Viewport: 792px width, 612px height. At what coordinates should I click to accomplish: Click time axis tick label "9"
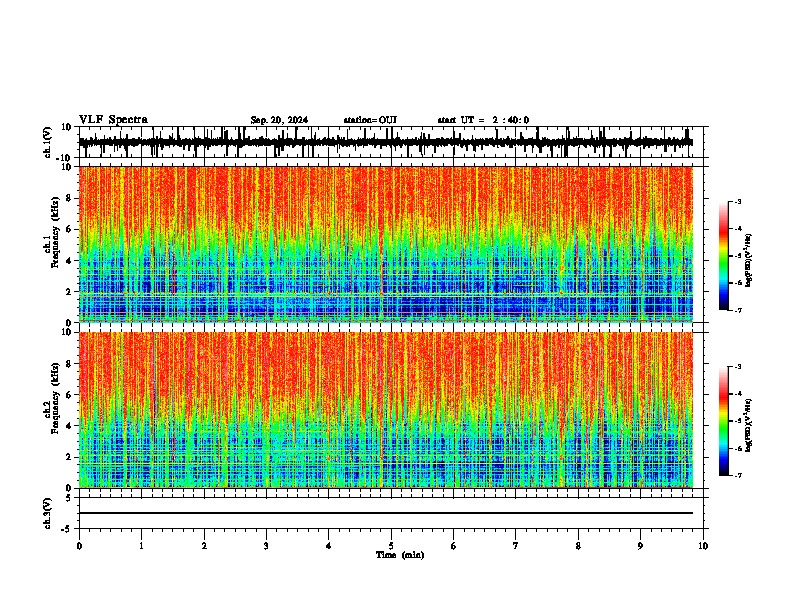click(640, 545)
